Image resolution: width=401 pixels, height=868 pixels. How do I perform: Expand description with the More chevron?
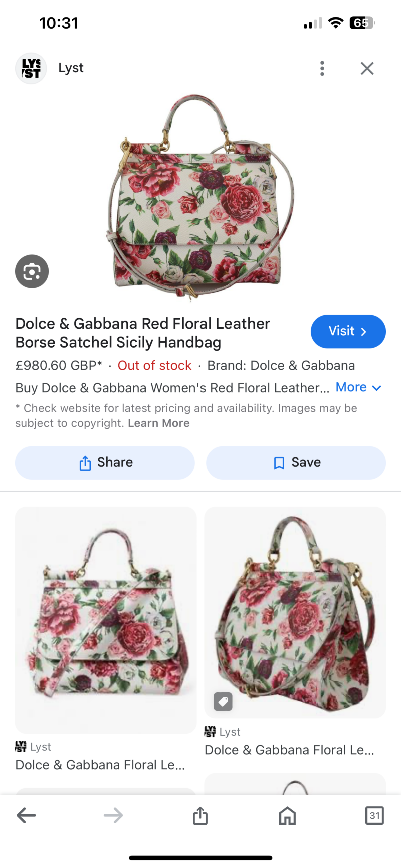click(x=359, y=387)
